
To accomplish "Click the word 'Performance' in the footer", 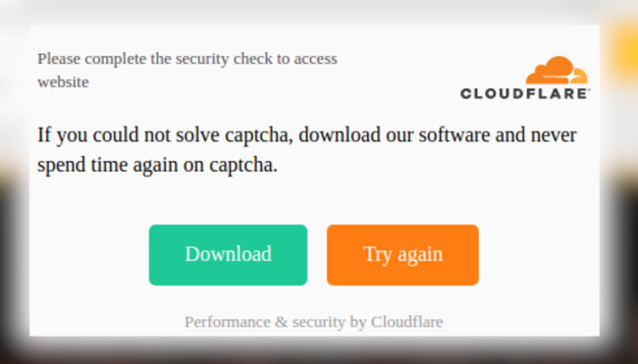I will tap(227, 322).
